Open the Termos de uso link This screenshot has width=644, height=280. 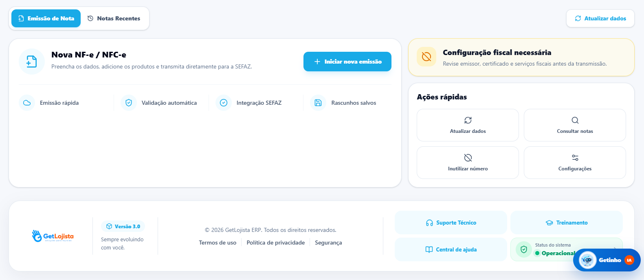(218, 243)
